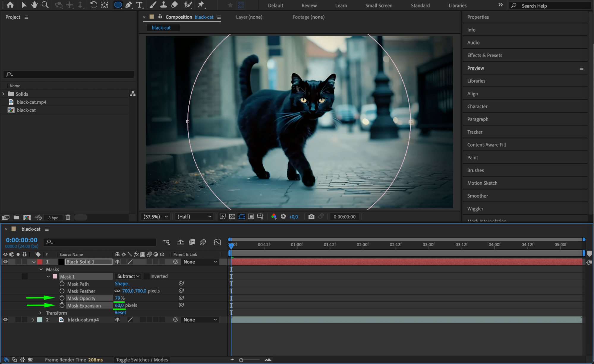594x364 pixels.
Task: Open the Subtract mask mode dropdown
Action: click(x=128, y=276)
